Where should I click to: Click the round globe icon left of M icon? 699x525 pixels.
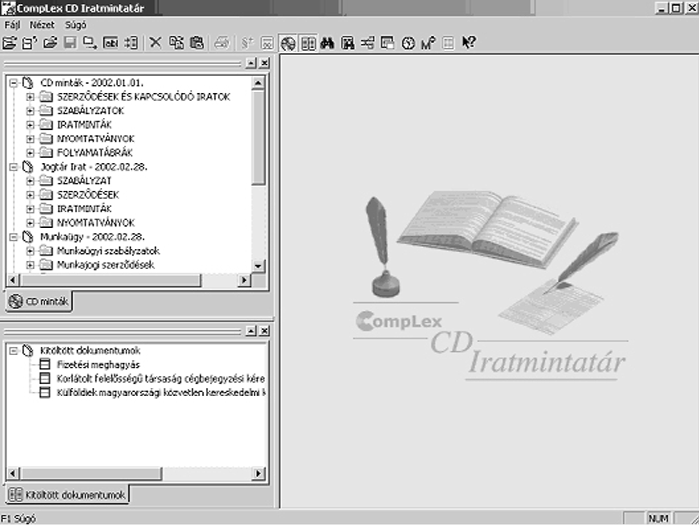click(408, 43)
